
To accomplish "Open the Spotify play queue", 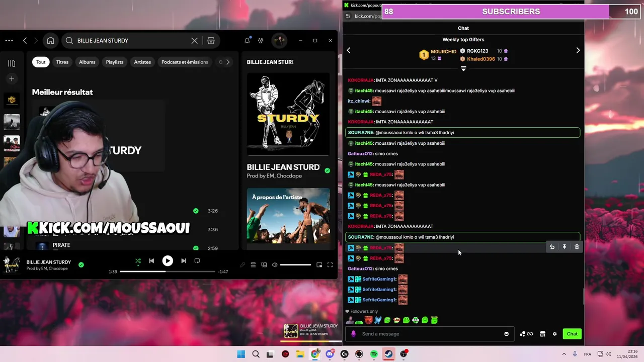I will click(x=253, y=265).
